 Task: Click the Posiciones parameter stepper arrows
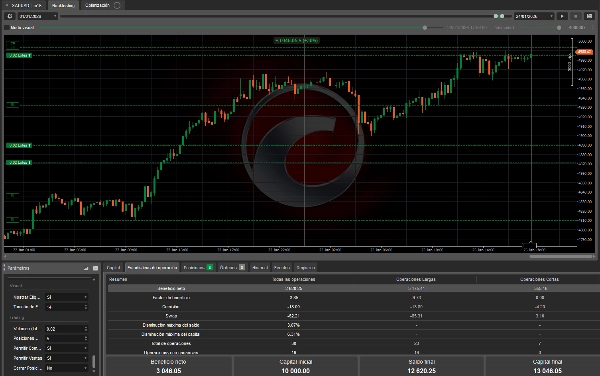[x=85, y=339]
